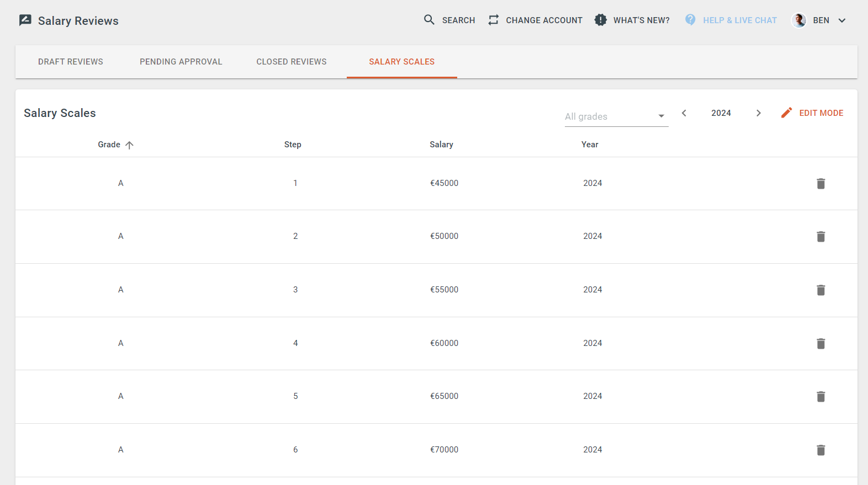This screenshot has width=868, height=485.
Task: Delete the €70000 salary row
Action: (x=821, y=450)
